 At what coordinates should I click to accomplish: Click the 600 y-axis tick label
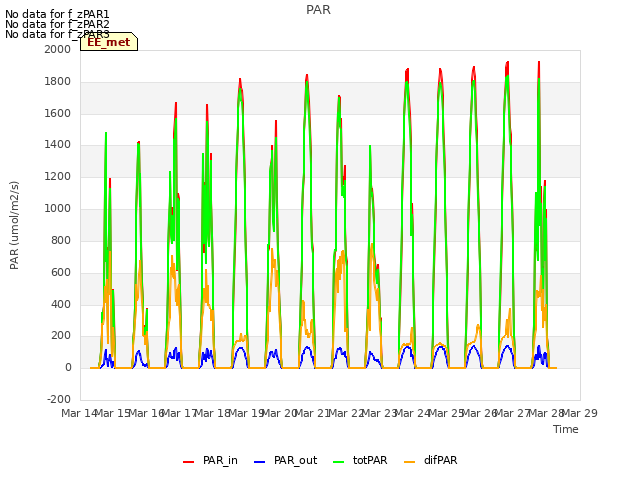[x=61, y=273]
